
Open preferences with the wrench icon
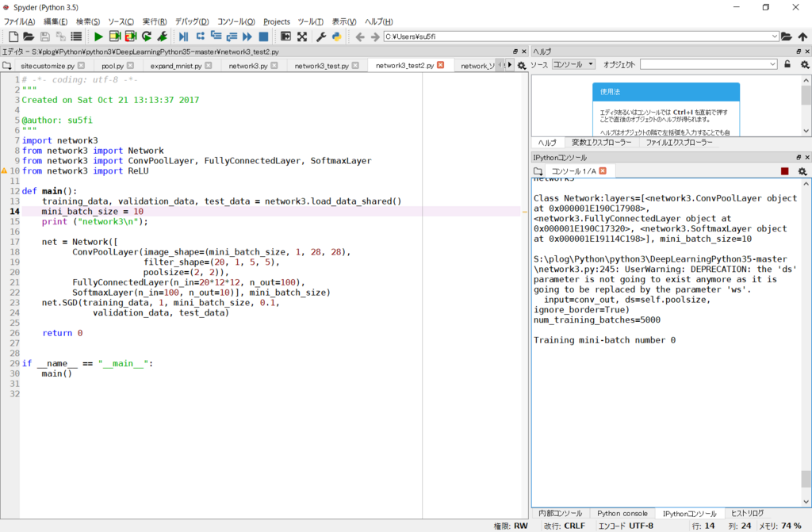(321, 36)
